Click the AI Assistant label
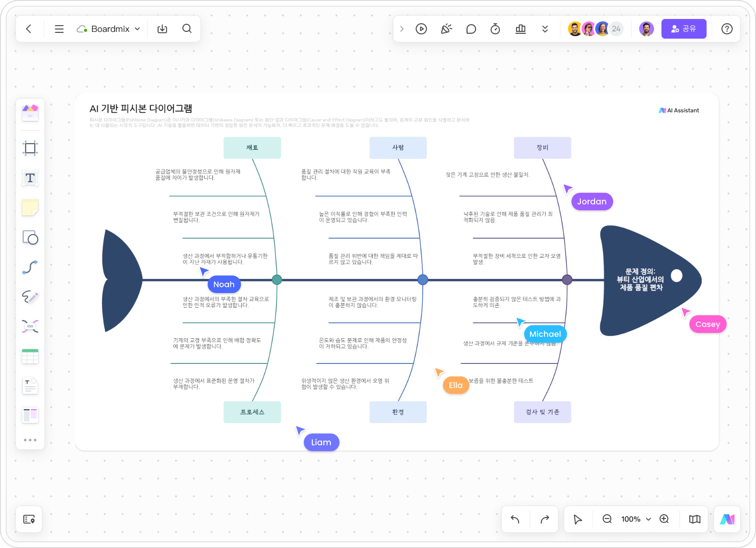This screenshot has height=548, width=756. click(x=679, y=110)
